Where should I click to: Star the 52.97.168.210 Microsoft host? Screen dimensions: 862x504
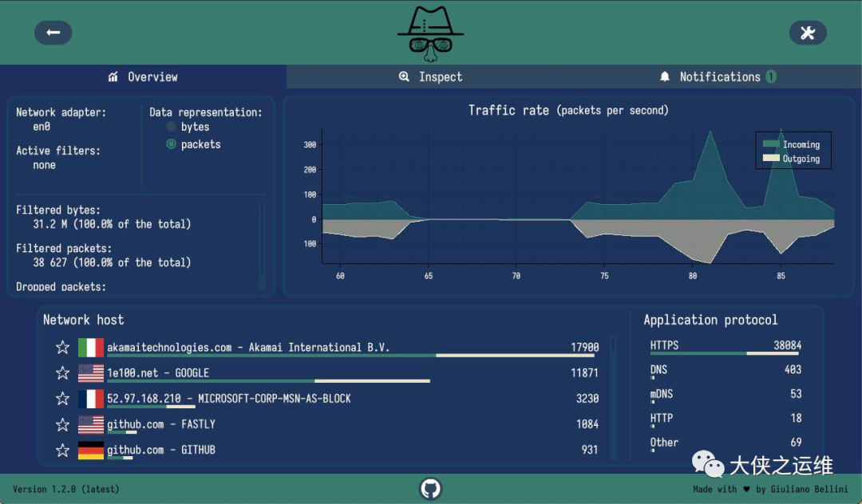click(x=63, y=399)
